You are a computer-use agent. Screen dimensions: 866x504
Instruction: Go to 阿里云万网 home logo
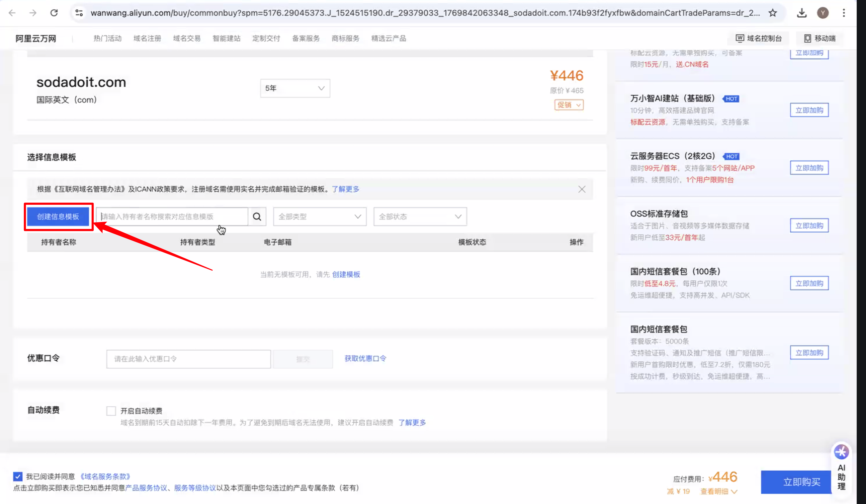pyautogui.click(x=36, y=39)
